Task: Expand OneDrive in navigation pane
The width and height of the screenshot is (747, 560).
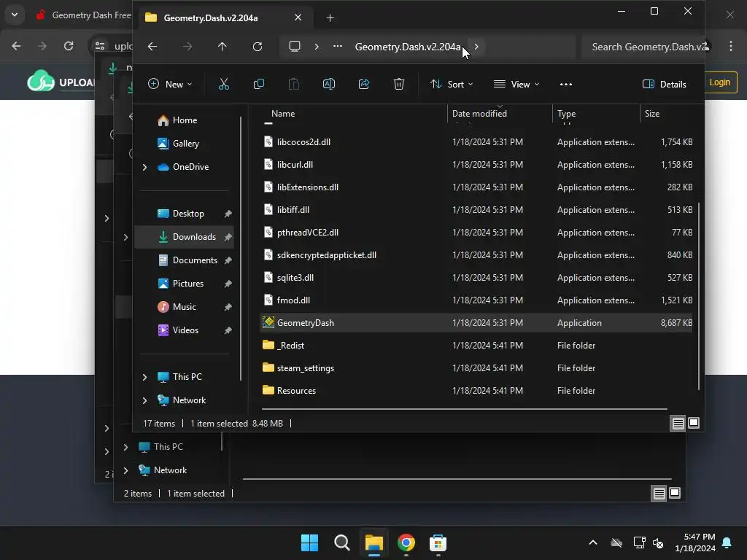Action: click(x=144, y=167)
